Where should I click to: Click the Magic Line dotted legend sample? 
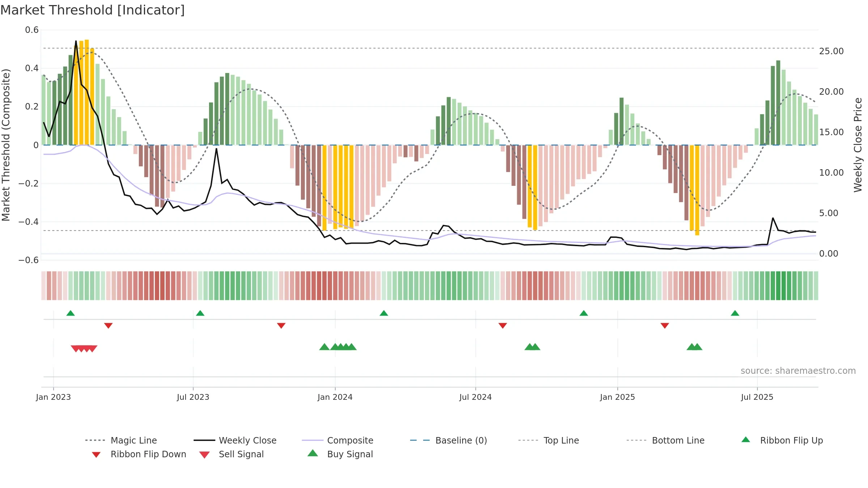pyautogui.click(x=95, y=440)
